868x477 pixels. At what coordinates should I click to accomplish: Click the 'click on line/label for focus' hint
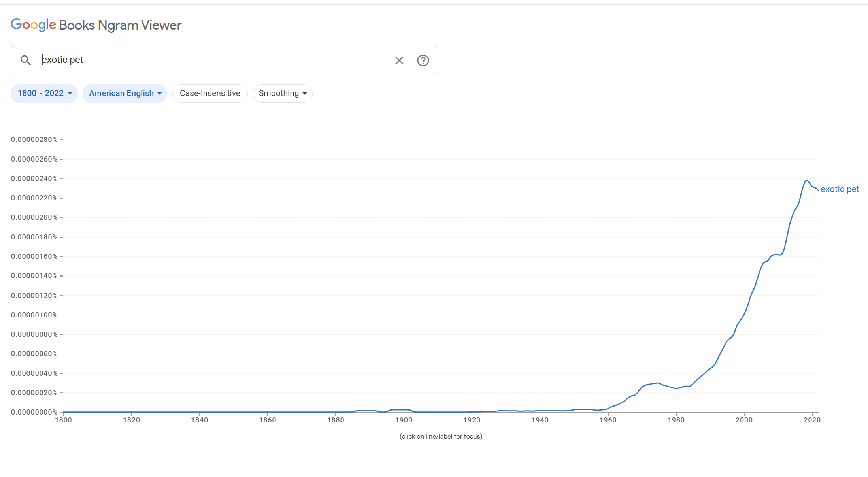pyautogui.click(x=441, y=436)
